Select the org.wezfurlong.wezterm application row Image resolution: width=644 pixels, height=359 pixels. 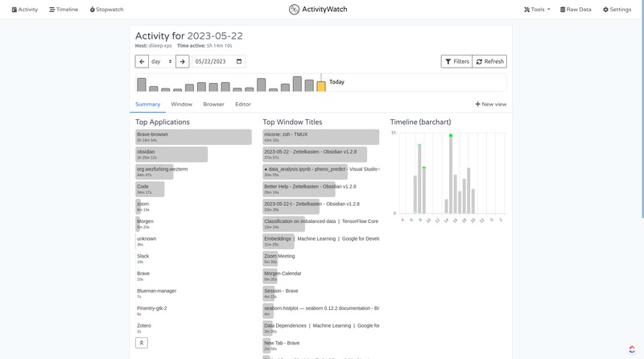(x=163, y=171)
